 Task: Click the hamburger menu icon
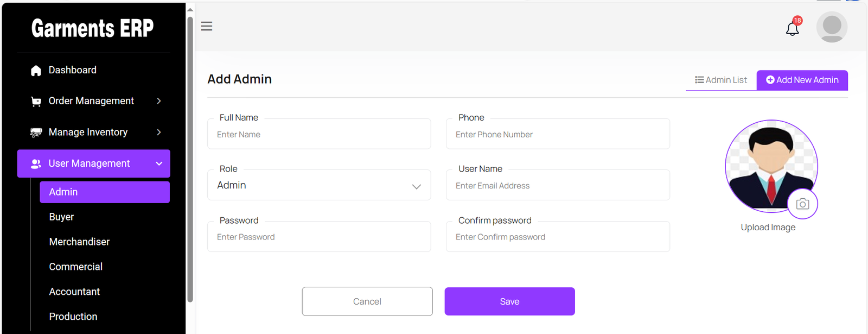pyautogui.click(x=207, y=26)
